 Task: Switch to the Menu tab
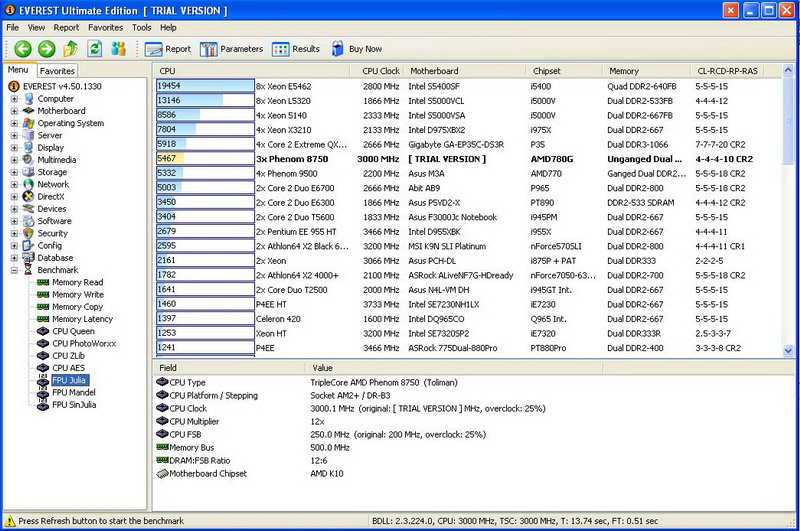18,70
